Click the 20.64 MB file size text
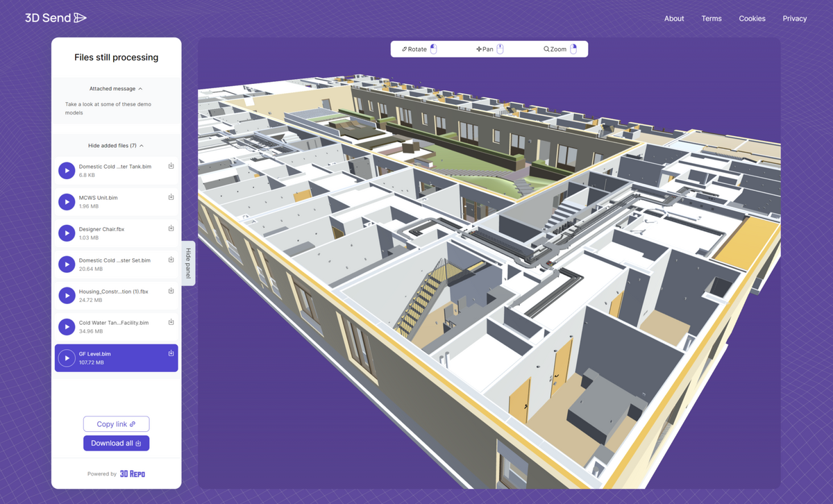This screenshot has width=833, height=504. pos(91,269)
